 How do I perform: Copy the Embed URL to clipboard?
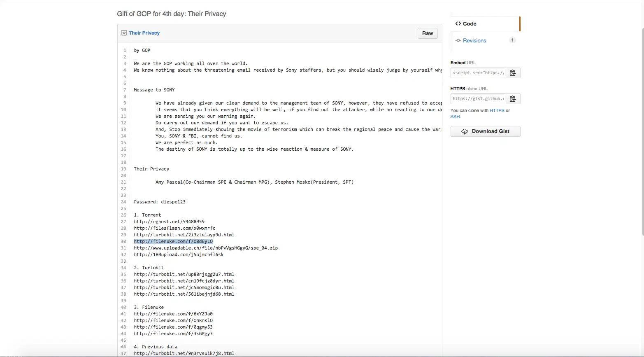point(513,73)
